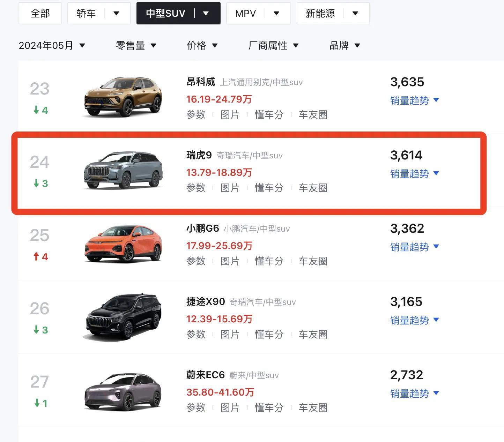The width and height of the screenshot is (504, 442).
Task: Click the 奇瑞汽车/中型suv label beside 捷途X90
Action: tap(263, 302)
